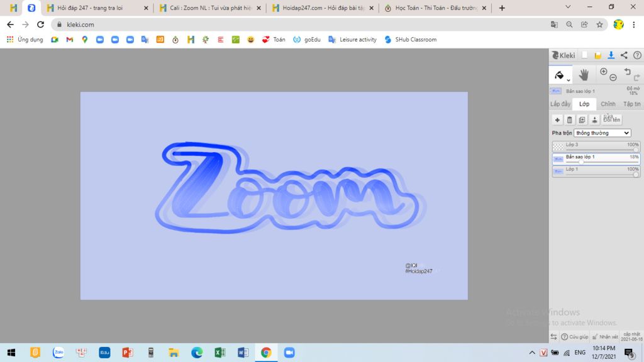The height and width of the screenshot is (362, 644).
Task: Open a new browser tab
Action: pos(502,8)
